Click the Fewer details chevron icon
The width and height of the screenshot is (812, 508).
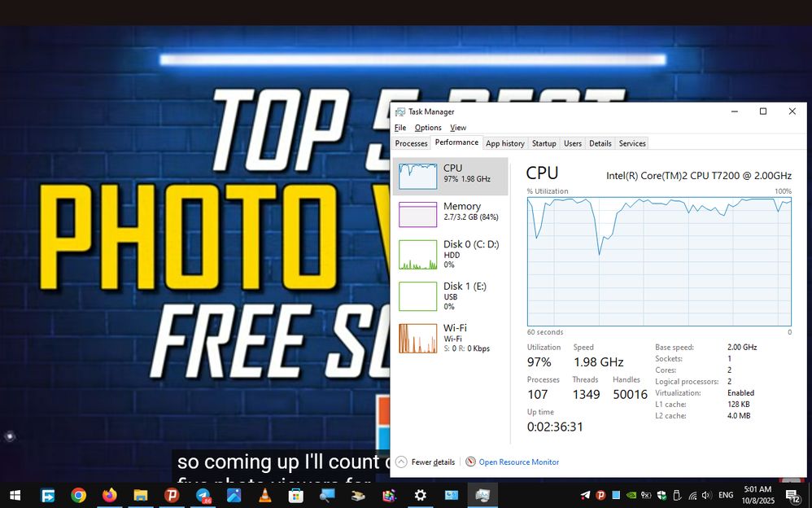pyautogui.click(x=400, y=462)
